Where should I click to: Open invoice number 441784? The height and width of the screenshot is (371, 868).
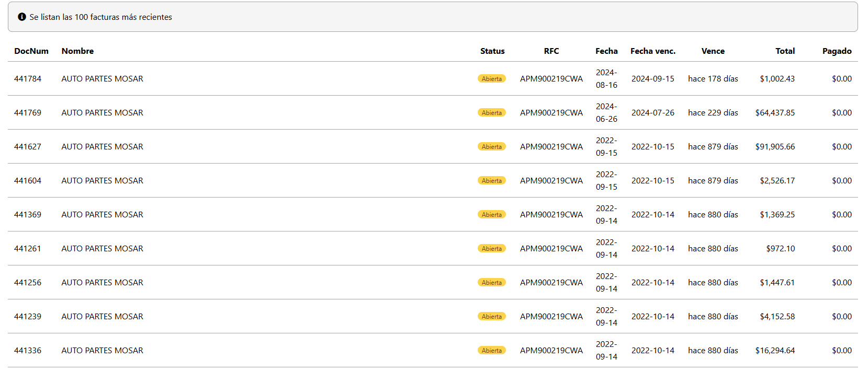28,78
